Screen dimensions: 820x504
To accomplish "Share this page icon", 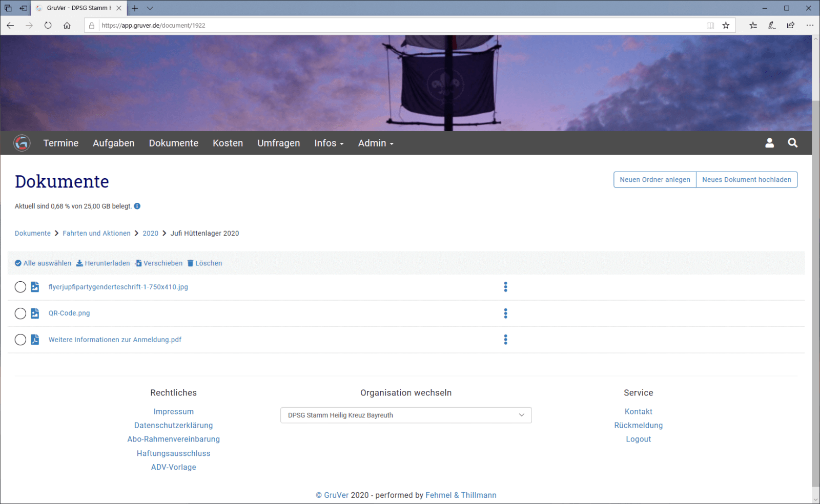I will 791,25.
